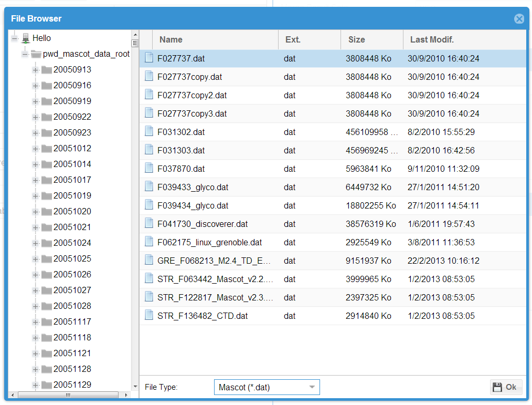The width and height of the screenshot is (532, 405).
Task: Confirm selection with the Ok button
Action: pos(505,387)
